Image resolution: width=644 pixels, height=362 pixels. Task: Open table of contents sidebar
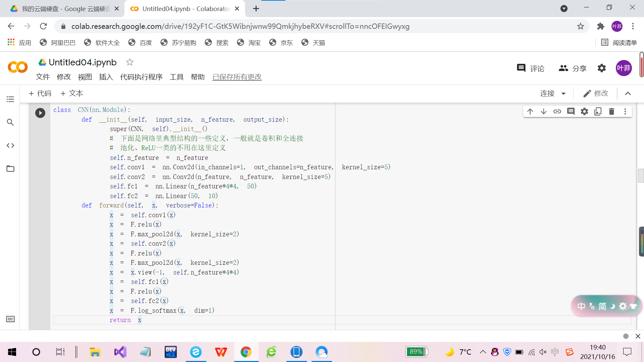(x=10, y=99)
